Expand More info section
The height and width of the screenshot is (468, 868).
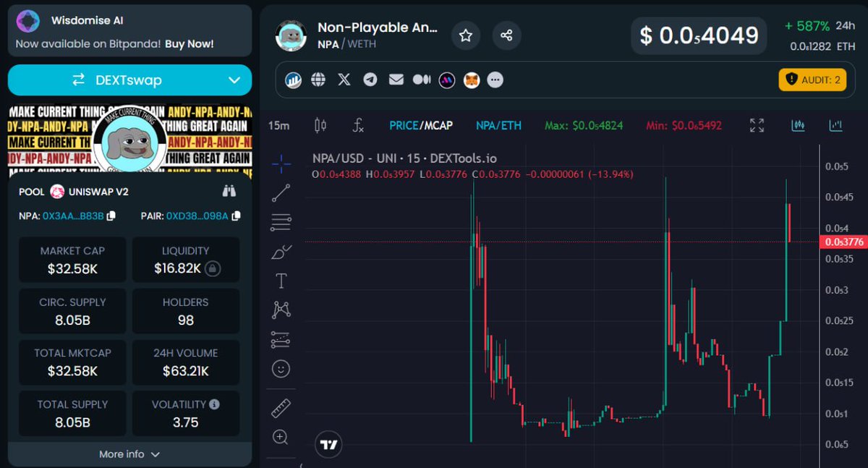[129, 454]
